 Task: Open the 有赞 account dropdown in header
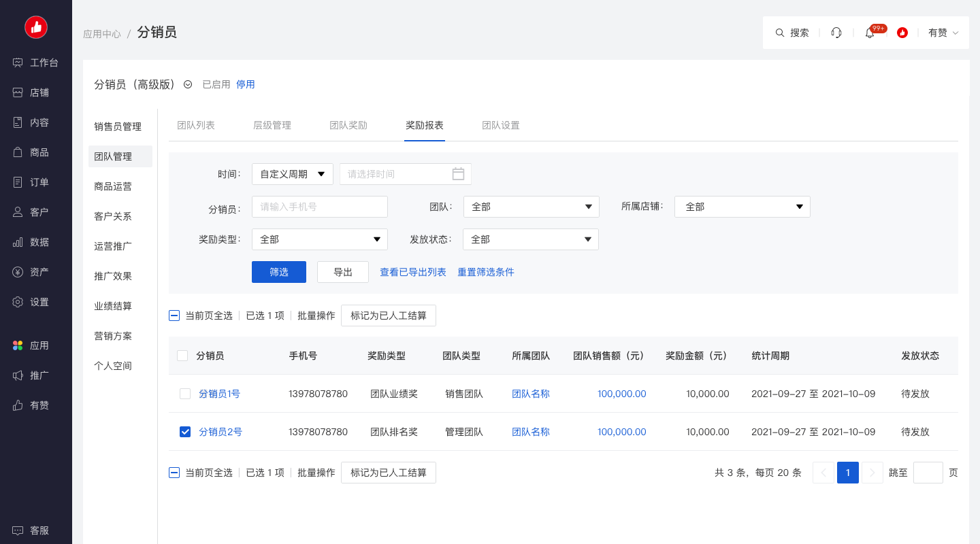coord(943,33)
